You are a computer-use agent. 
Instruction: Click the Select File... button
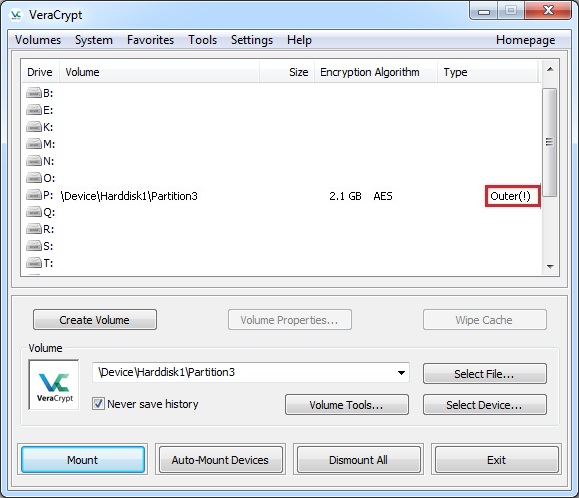click(484, 374)
